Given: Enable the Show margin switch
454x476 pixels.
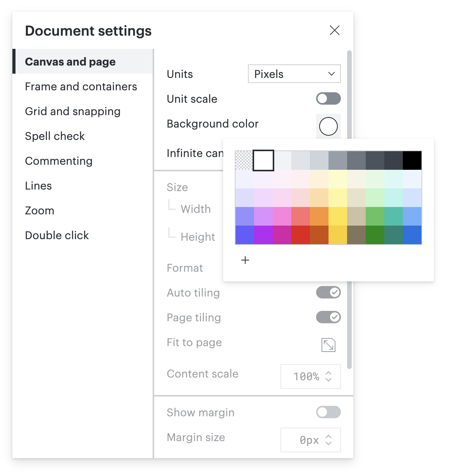Looking at the screenshot, I should (x=328, y=412).
